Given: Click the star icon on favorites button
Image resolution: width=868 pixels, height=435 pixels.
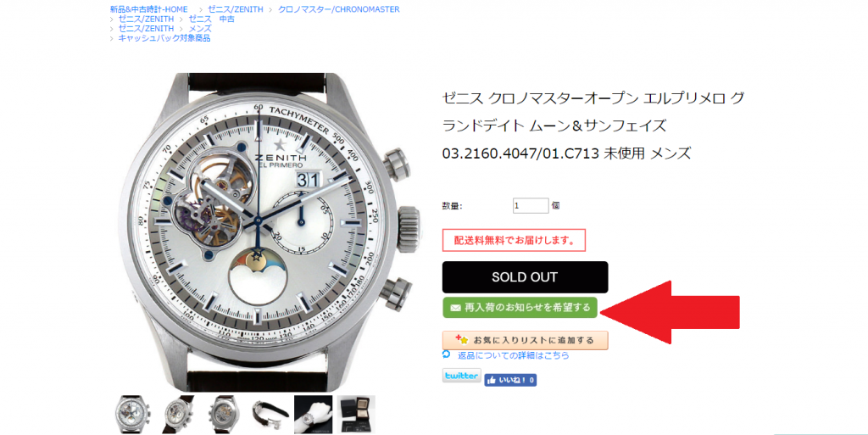Looking at the screenshot, I should coord(462,339).
